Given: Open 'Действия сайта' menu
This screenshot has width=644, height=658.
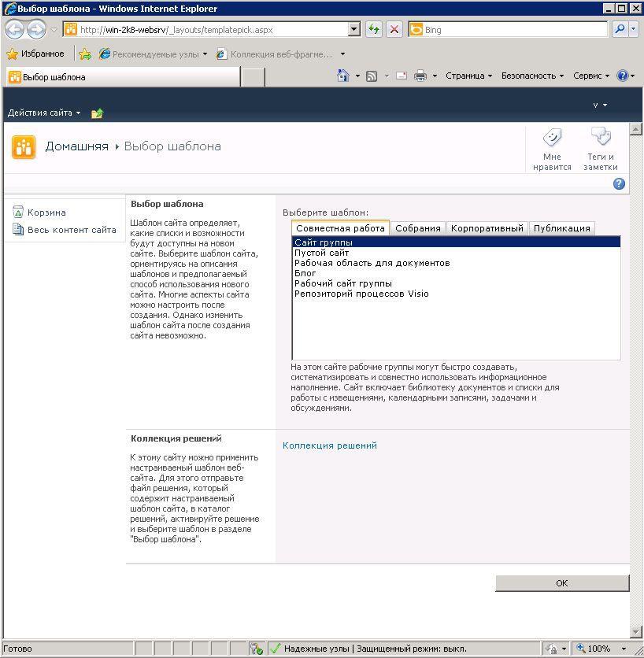Looking at the screenshot, I should [x=43, y=113].
